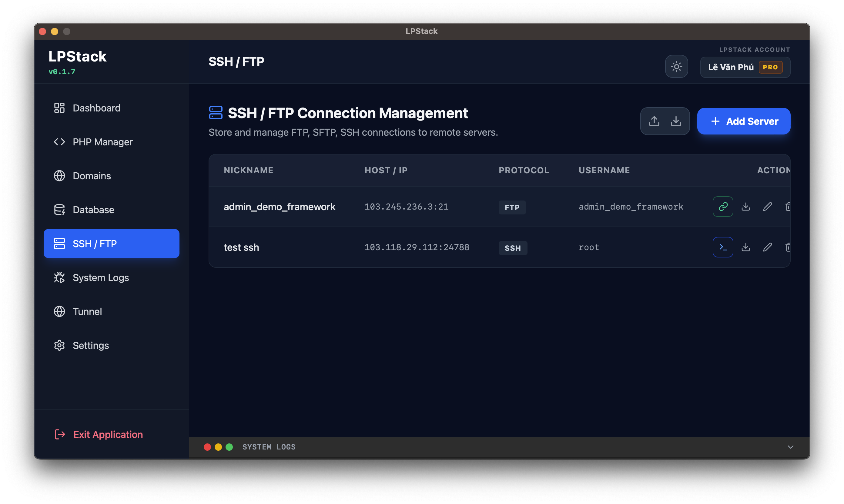Edit the admin_demo_framework connection
Screen dimensions: 844x504
(x=768, y=207)
